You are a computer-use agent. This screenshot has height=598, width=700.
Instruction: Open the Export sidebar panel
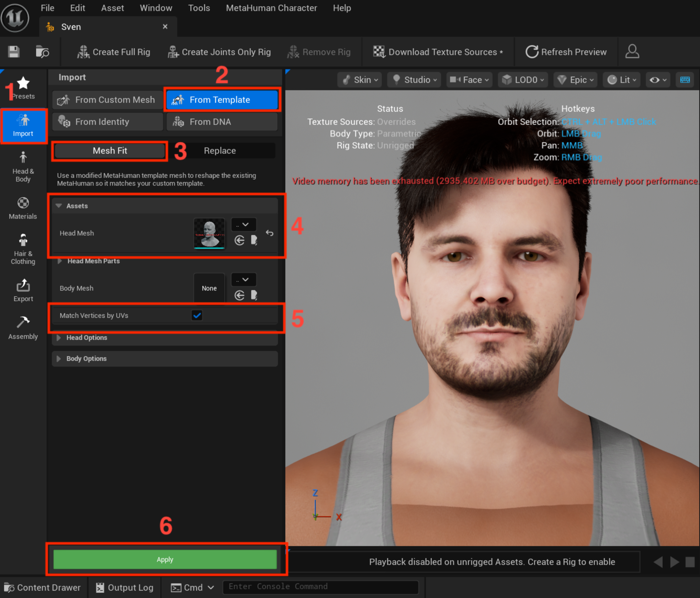23,290
